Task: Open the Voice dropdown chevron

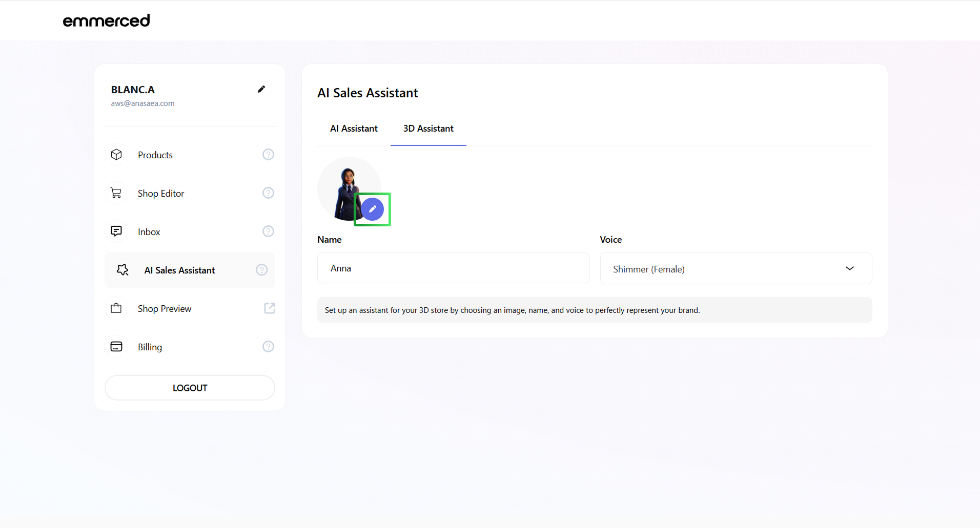Action: click(849, 268)
